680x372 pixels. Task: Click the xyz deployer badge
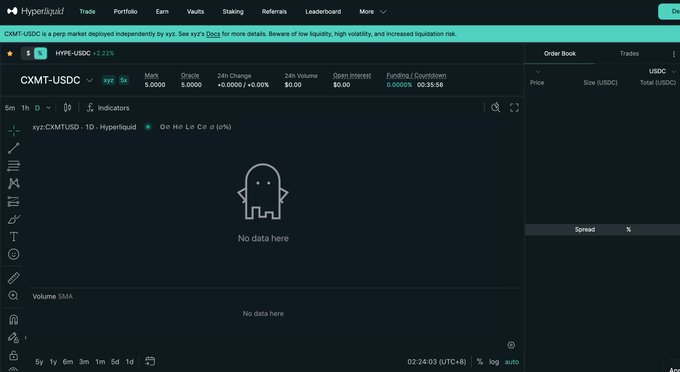(108, 80)
